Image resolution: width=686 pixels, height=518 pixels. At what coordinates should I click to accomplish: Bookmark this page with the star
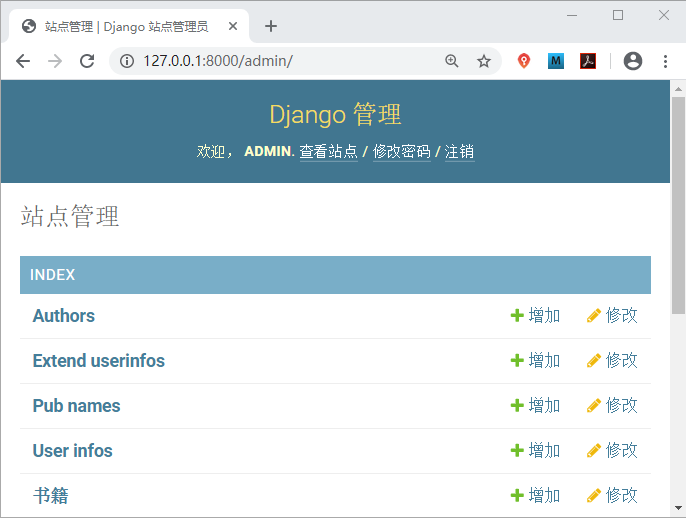coord(483,61)
